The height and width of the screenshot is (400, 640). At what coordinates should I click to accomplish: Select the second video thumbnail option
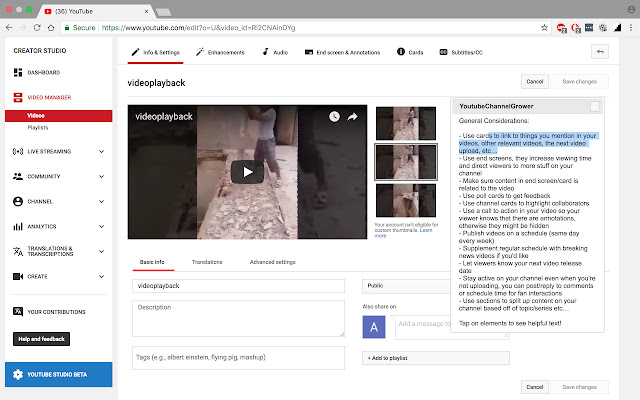point(406,162)
